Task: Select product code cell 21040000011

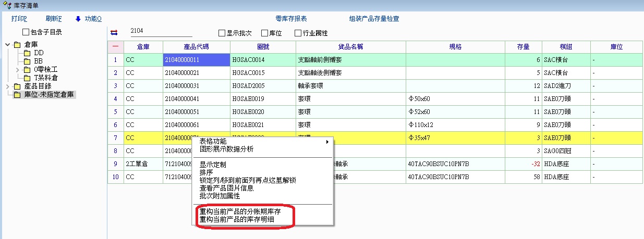Action: 197,60
